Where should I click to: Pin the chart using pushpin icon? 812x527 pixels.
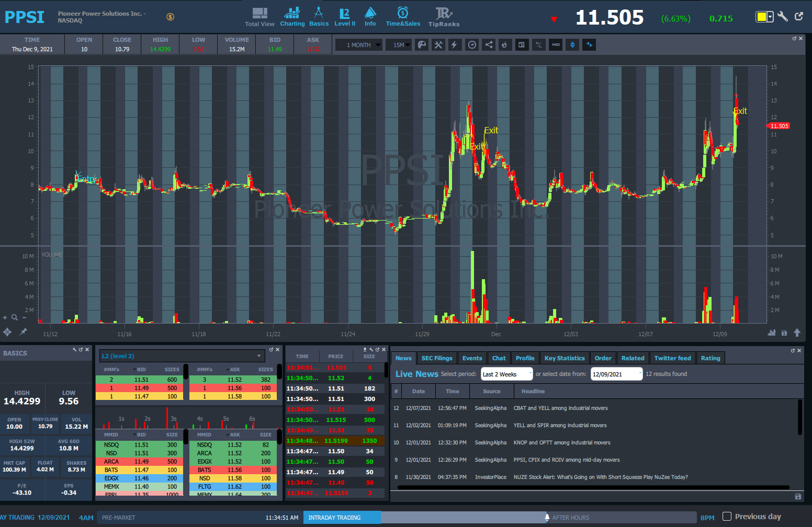[x=23, y=332]
